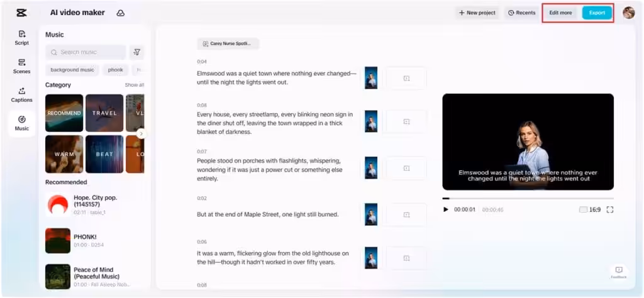
Task: Open the Script panel in sidebar
Action: pyautogui.click(x=22, y=38)
